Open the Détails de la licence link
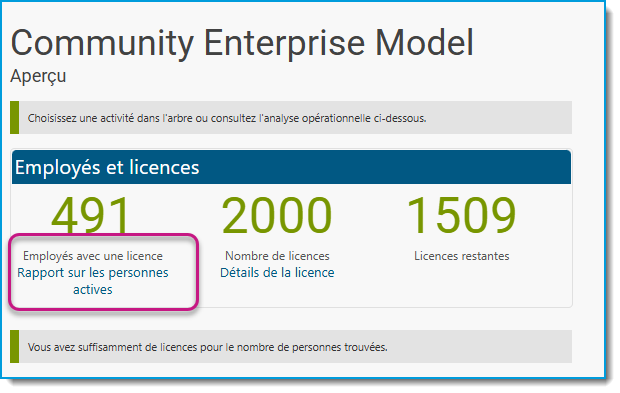Image resolution: width=620 pixels, height=393 pixels. 277,272
